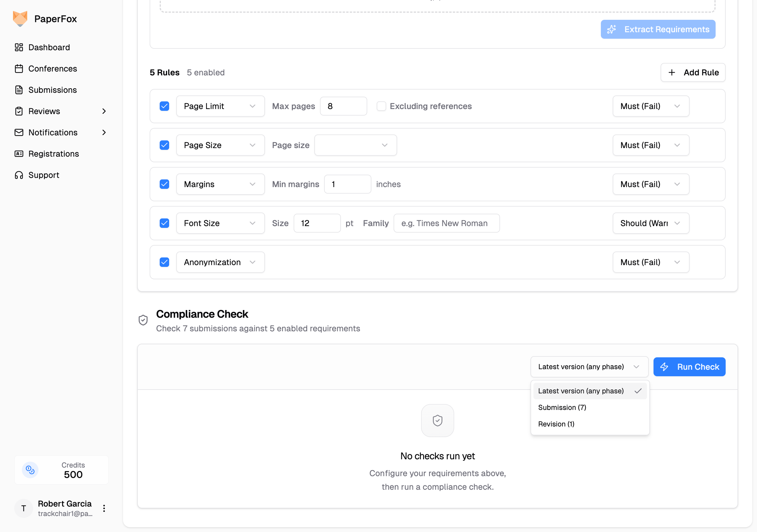Viewport: 757px width, 532px height.
Task: Uncheck the Anonymization rule checkbox
Action: tap(164, 262)
